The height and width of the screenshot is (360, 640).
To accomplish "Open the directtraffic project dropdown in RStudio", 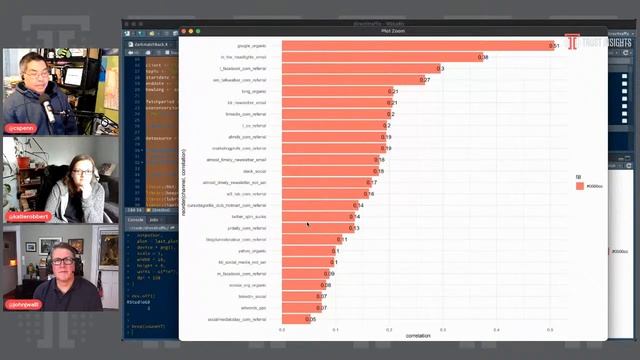I will click(620, 33).
